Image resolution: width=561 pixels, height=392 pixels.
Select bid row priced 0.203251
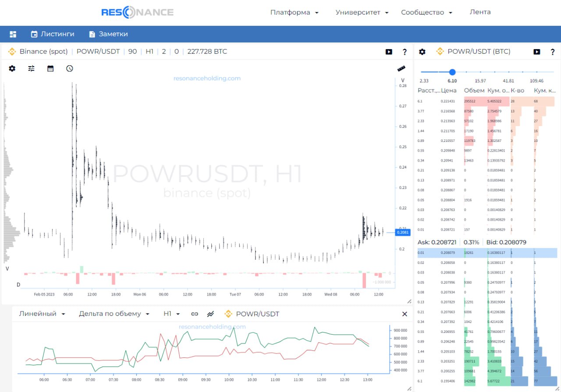pos(487,361)
